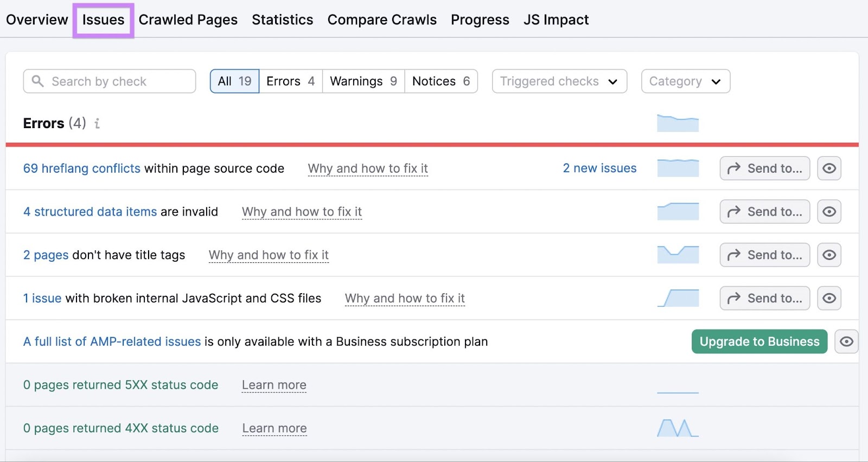Send structured data issue to a tool

(765, 212)
